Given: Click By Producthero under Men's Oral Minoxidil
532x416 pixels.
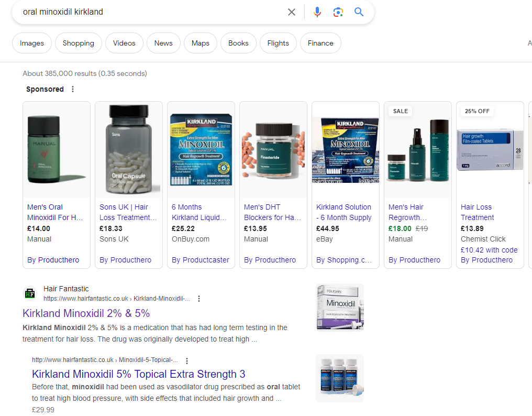Looking at the screenshot, I should tap(53, 260).
